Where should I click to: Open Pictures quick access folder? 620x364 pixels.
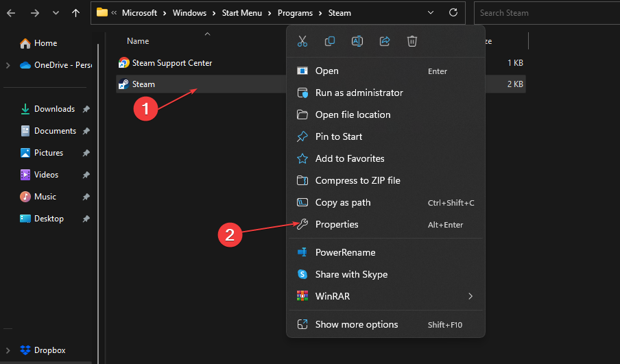42,153
